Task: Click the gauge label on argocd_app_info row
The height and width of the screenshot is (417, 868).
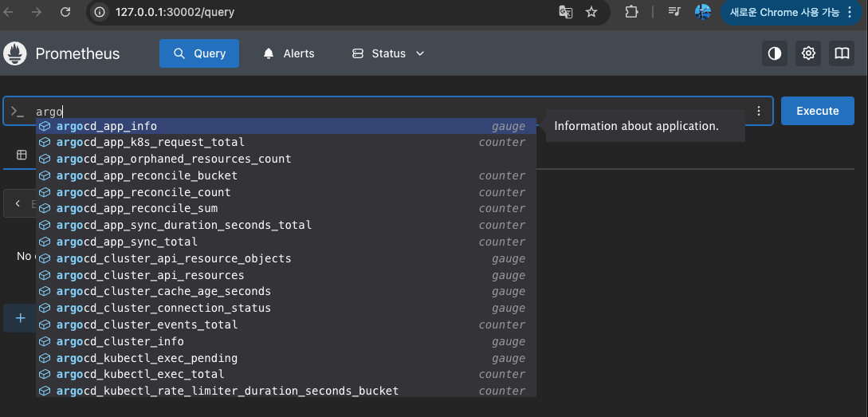Action: [509, 126]
